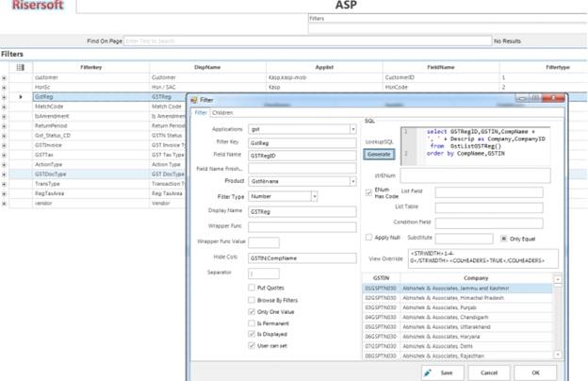Click the Generate button
Screen dimensions: 588x381
pyautogui.click(x=379, y=155)
